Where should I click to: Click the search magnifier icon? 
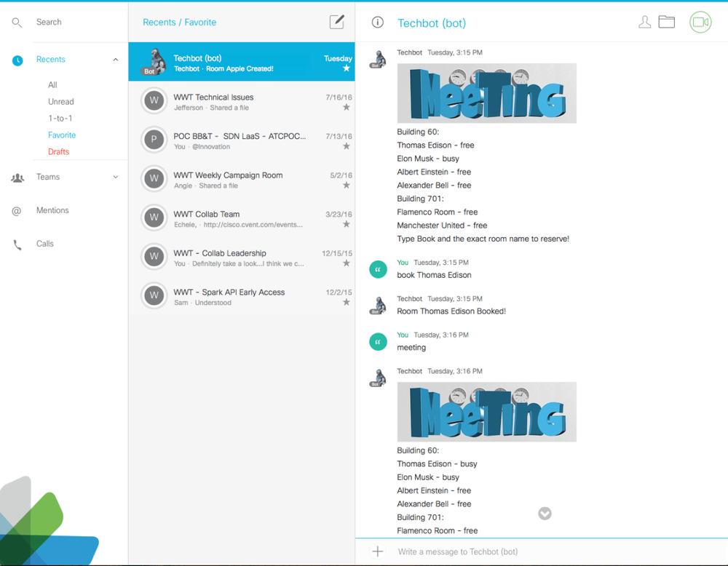tap(17, 23)
